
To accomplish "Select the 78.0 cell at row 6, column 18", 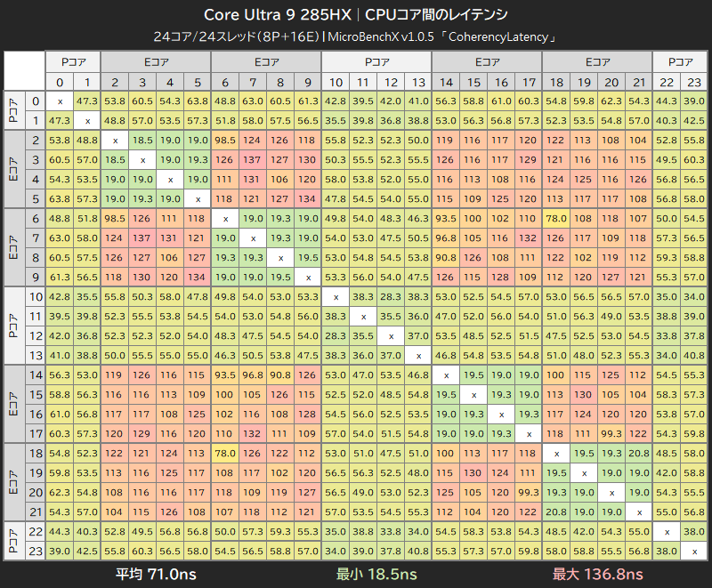I will [555, 218].
